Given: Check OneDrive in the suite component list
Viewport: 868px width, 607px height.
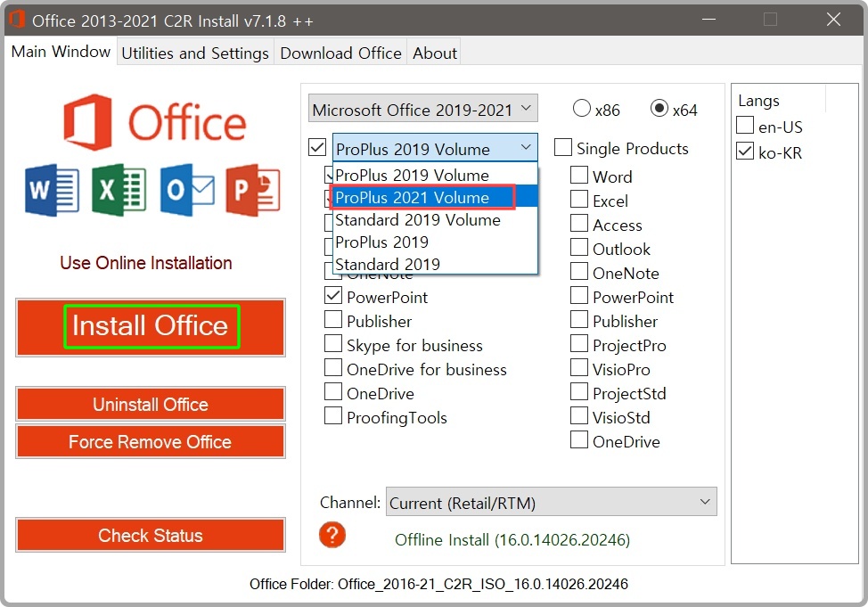Looking at the screenshot, I should point(333,392).
